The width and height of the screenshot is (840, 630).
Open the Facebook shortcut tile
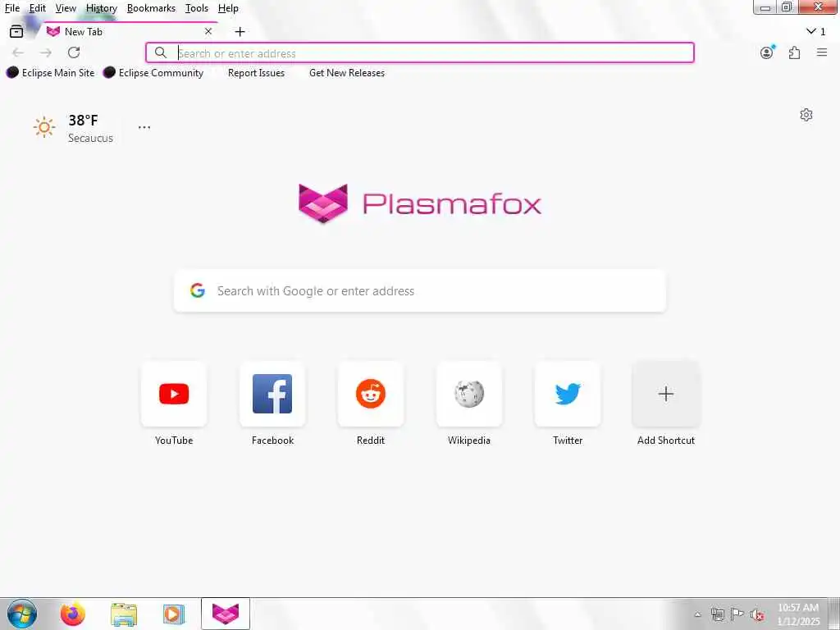click(x=272, y=395)
